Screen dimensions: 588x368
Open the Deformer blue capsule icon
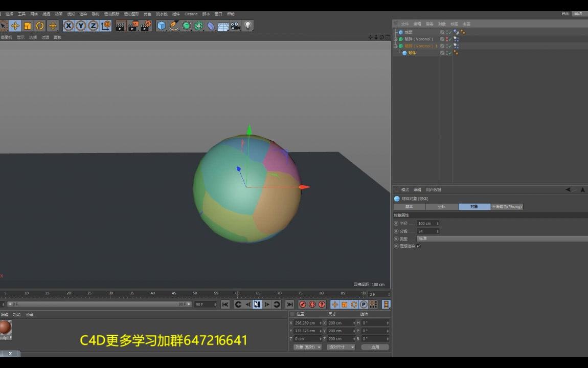(x=211, y=26)
